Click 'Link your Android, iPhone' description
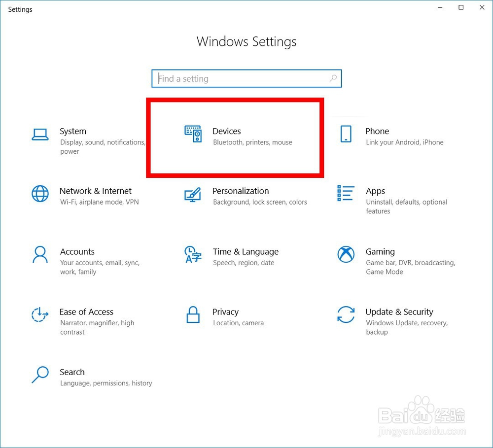Viewport: 493px width, 448px height. pos(405,142)
